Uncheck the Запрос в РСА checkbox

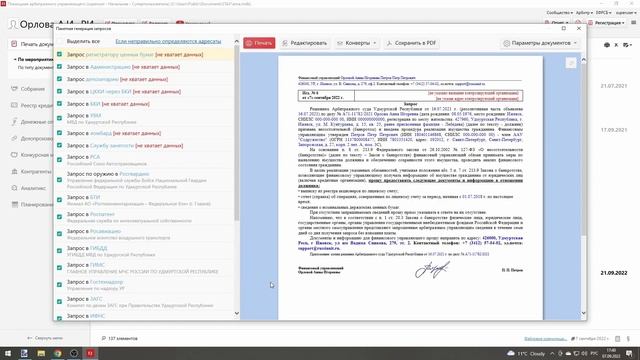[x=60, y=160]
